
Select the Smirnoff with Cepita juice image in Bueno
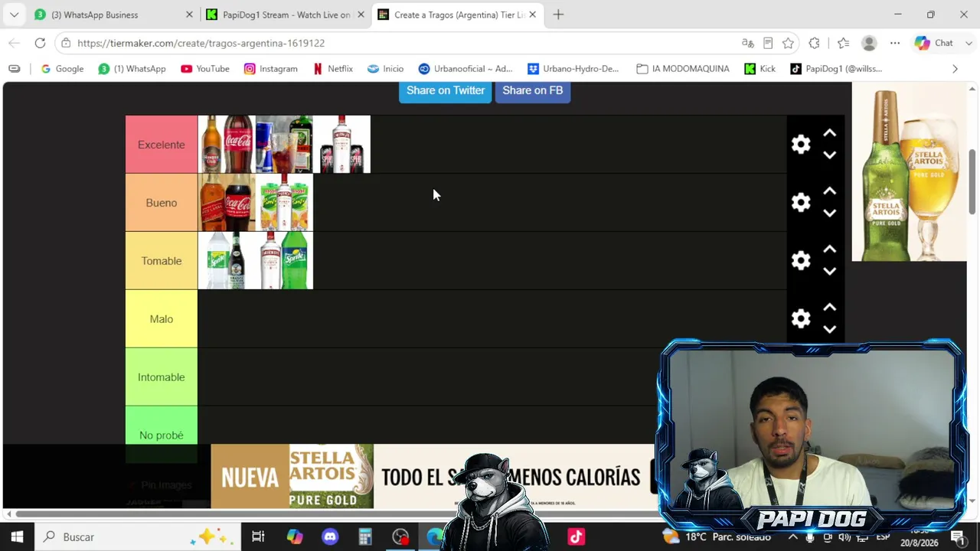click(x=284, y=203)
